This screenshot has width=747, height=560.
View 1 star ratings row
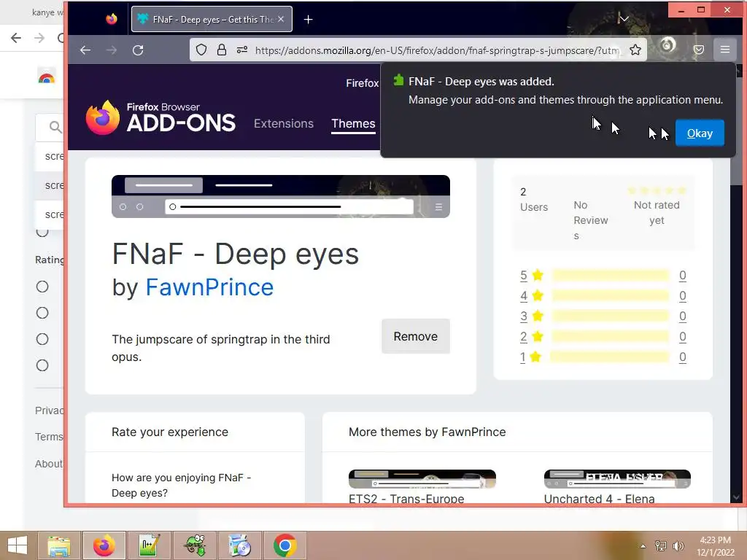(603, 357)
